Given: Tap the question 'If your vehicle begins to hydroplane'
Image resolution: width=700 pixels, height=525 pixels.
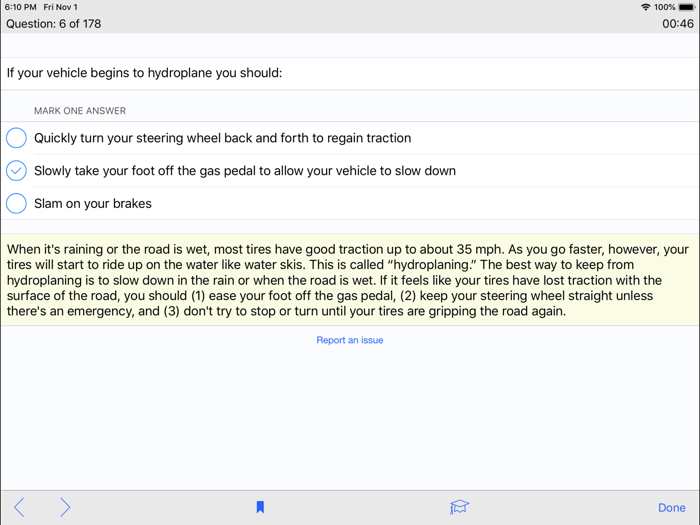Looking at the screenshot, I should tap(144, 73).
